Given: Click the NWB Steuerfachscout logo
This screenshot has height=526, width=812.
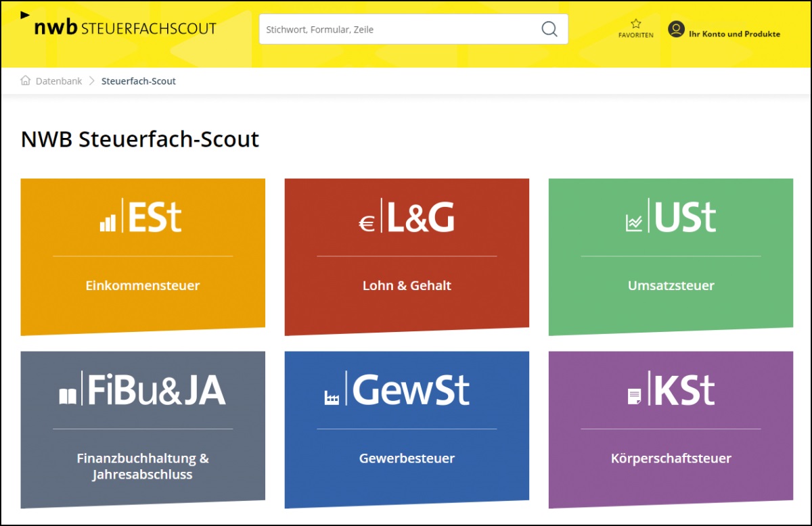Looking at the screenshot, I should point(125,28).
